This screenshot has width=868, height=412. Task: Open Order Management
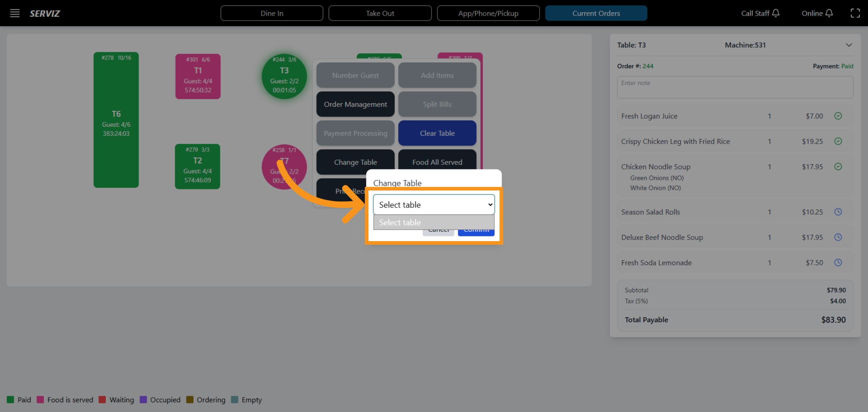pos(355,104)
